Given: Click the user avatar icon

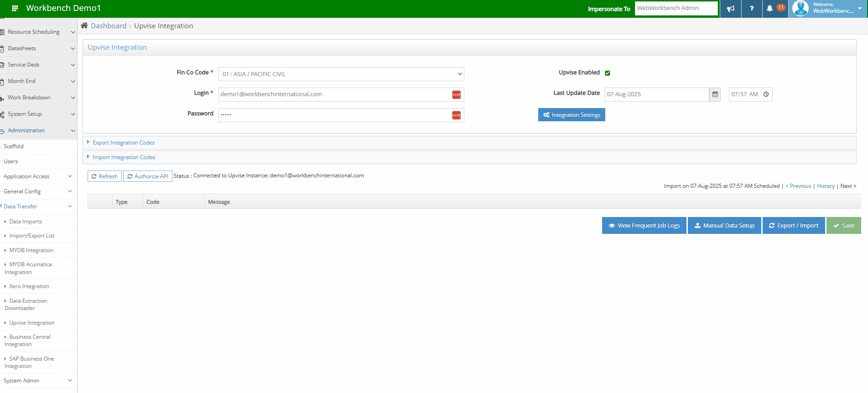Looking at the screenshot, I should pos(800,8).
